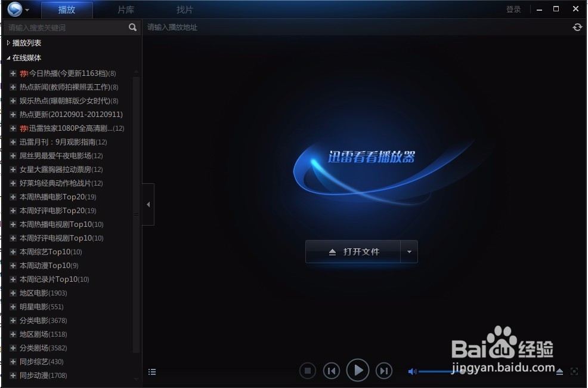Click the sidebar vertical scrollbar
Viewport: 588px width, 388px height.
[136, 215]
